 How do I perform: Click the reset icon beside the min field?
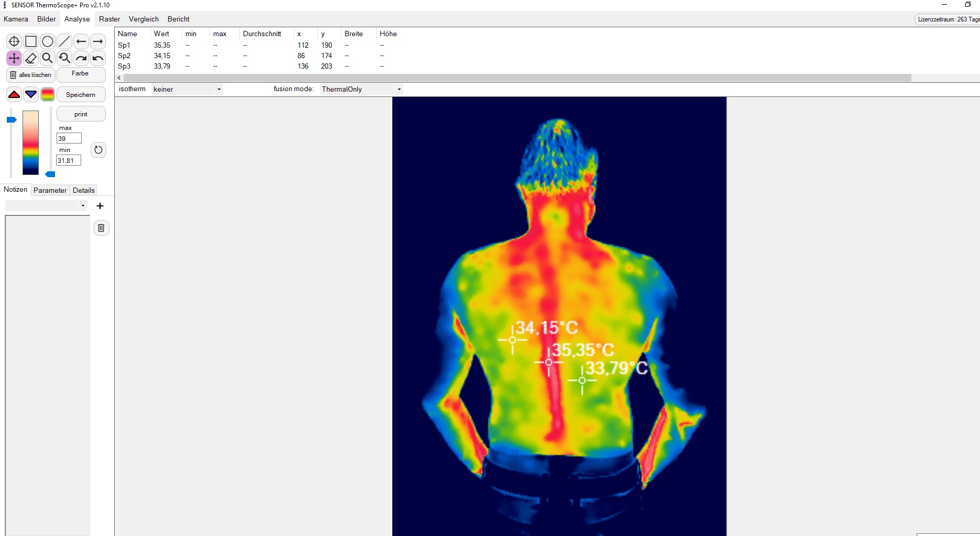98,150
